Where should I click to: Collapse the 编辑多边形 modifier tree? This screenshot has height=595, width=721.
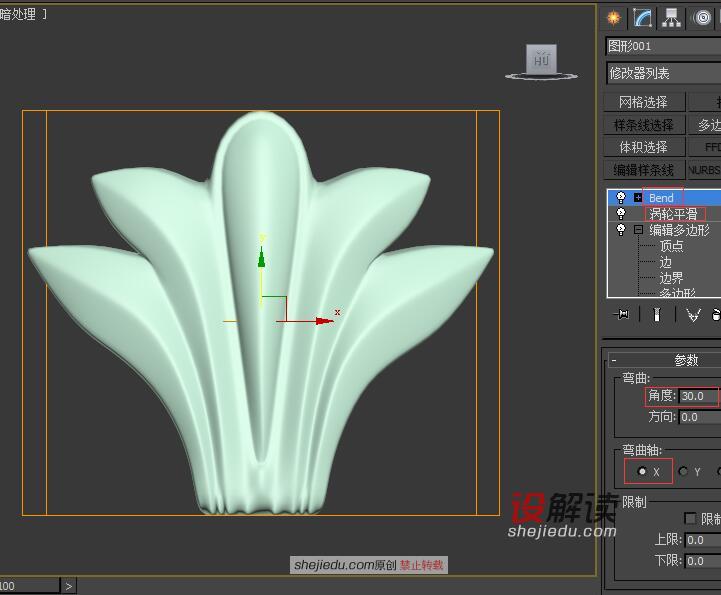coord(638,230)
